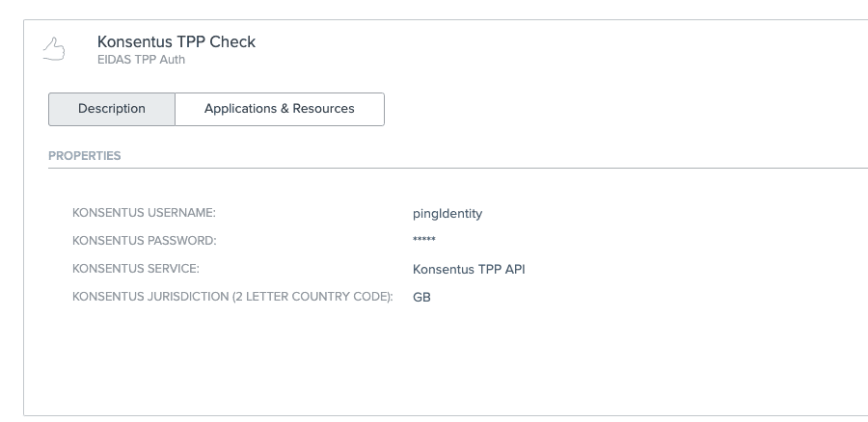Select the Konsentus TPP API value
The image size is (868, 422).
click(x=469, y=270)
